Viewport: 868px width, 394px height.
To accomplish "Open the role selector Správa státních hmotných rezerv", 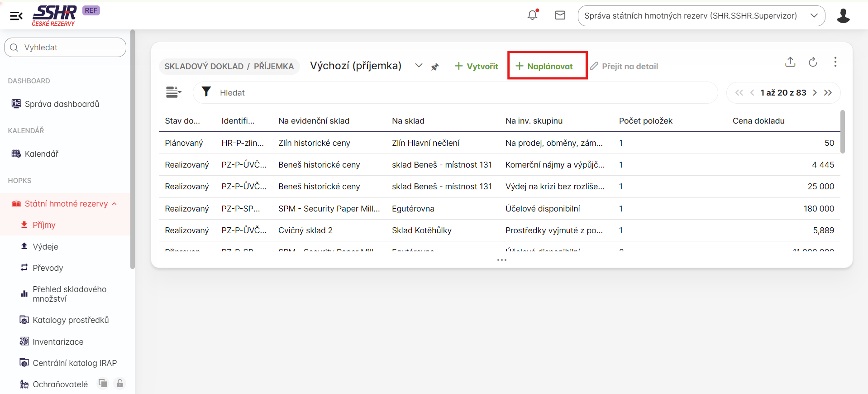I will tap(701, 16).
